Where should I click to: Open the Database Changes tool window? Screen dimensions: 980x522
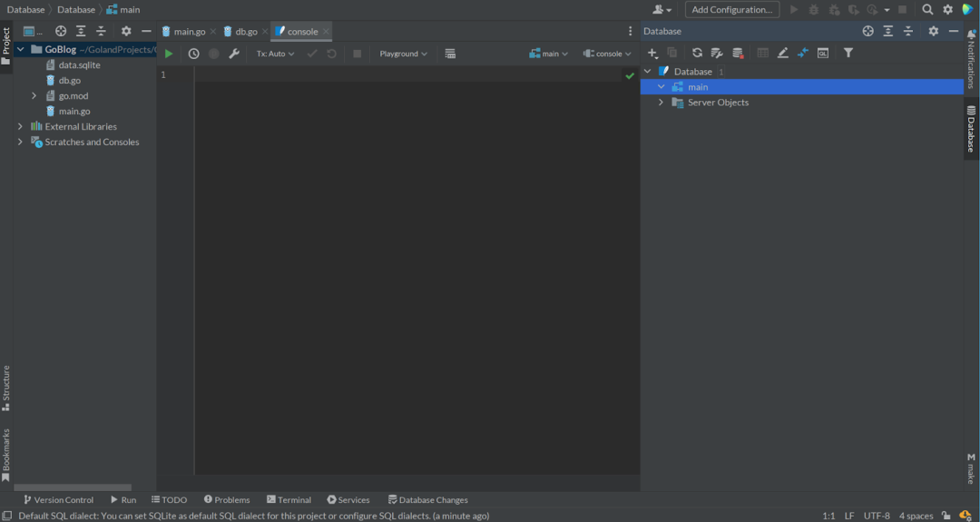(x=427, y=499)
